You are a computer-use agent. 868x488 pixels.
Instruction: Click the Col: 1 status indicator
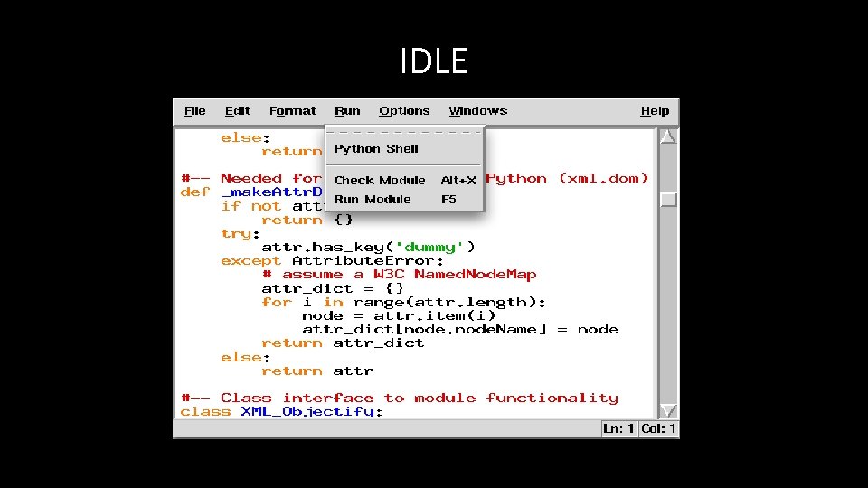click(x=657, y=428)
